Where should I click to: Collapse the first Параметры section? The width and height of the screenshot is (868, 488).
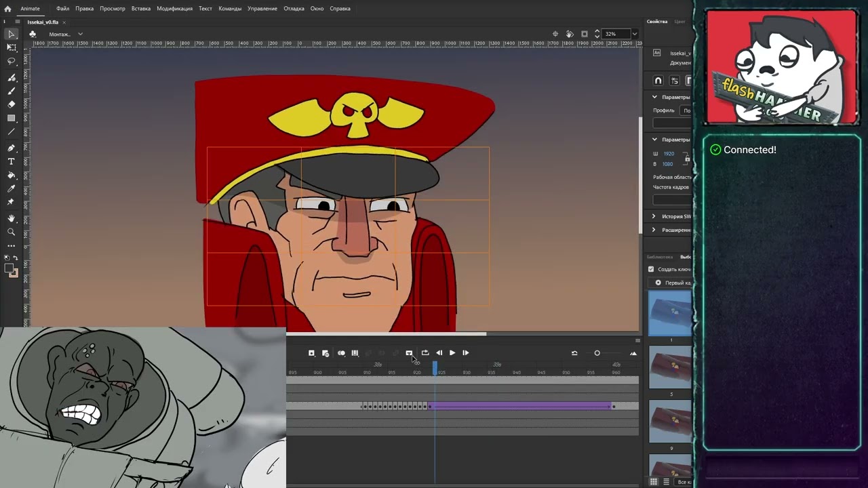tap(655, 97)
